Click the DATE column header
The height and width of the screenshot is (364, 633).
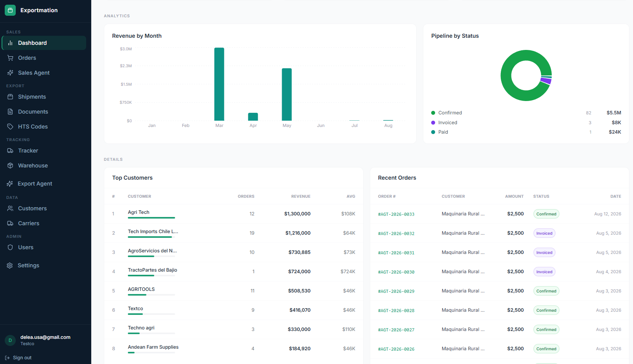point(616,196)
